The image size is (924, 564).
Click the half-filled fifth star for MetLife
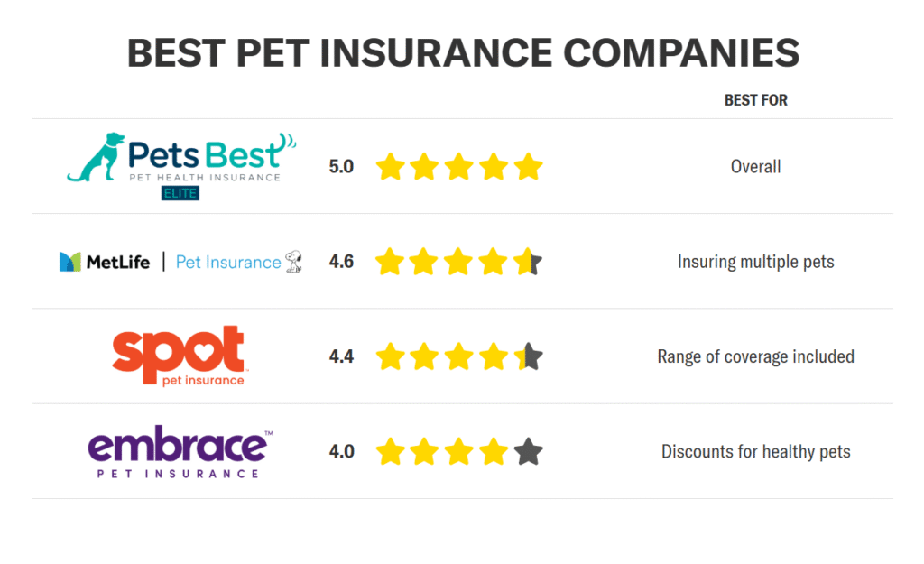(x=527, y=262)
